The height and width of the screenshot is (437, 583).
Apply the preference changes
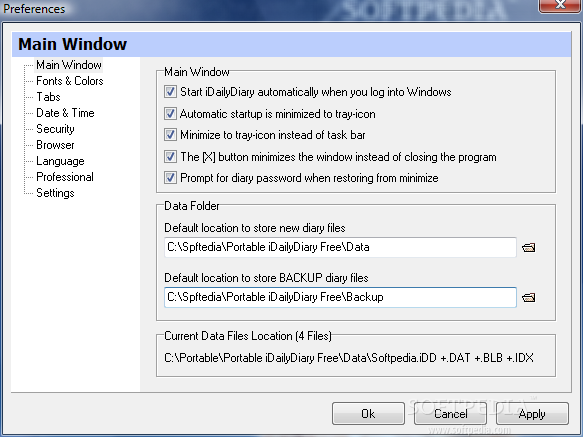[532, 414]
